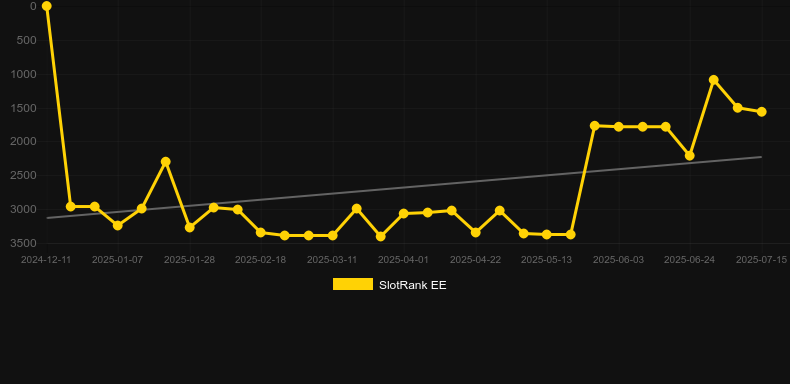
Task: Click the 2025-04-01 x-axis label
Action: click(x=403, y=260)
